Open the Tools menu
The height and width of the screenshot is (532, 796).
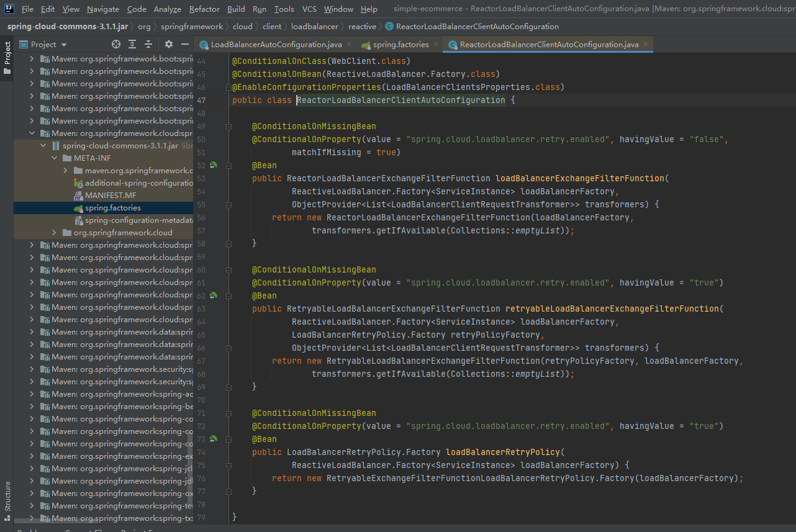[284, 9]
